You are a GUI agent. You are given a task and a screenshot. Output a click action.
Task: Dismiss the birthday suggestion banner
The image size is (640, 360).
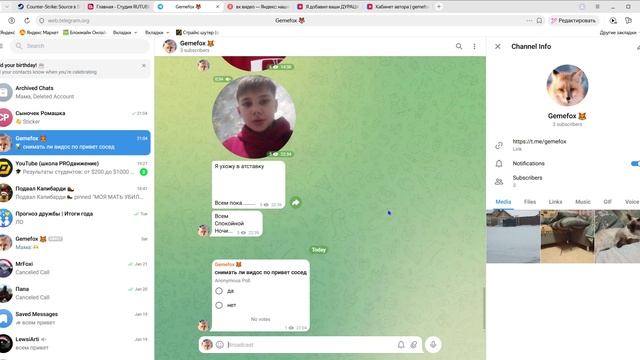click(x=144, y=65)
